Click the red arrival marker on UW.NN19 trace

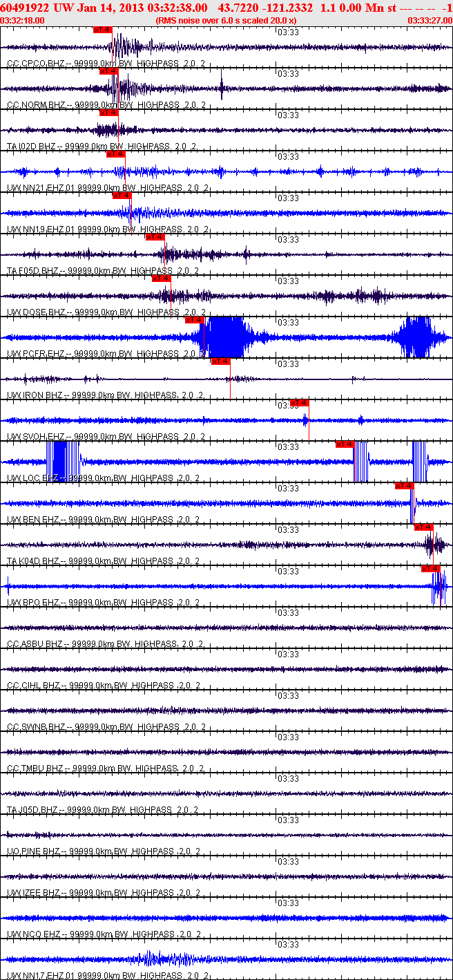click(122, 196)
